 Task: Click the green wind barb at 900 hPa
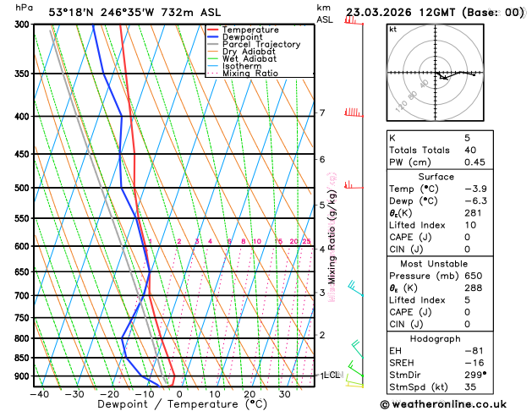click(x=355, y=369)
